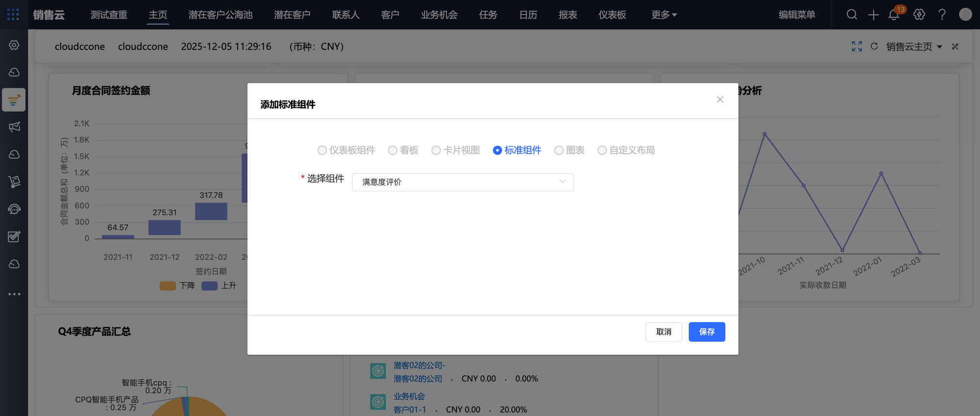980x416 pixels.
Task: Expand the 销售云主页 page selector
Action: 914,46
